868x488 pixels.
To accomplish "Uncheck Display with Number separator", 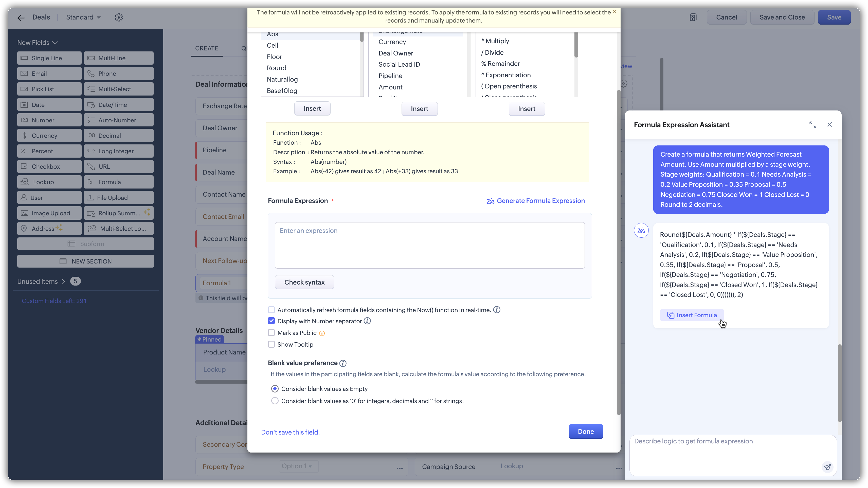I will tap(271, 321).
